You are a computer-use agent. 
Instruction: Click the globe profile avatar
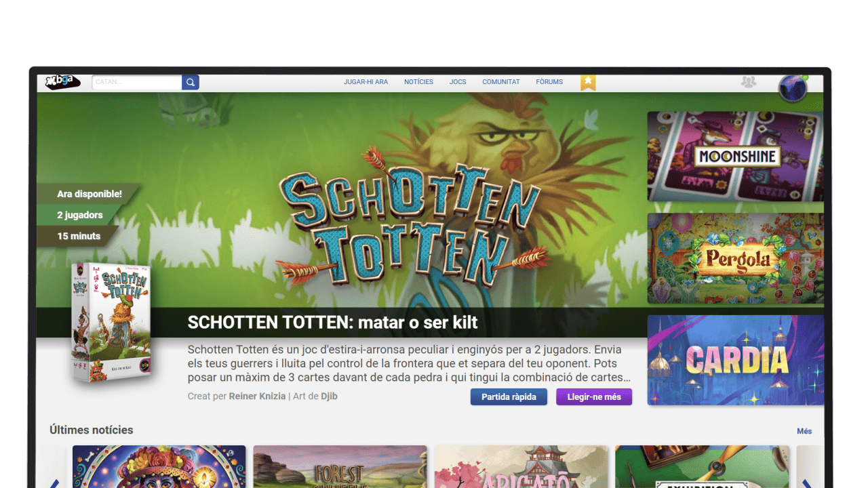pos(792,88)
